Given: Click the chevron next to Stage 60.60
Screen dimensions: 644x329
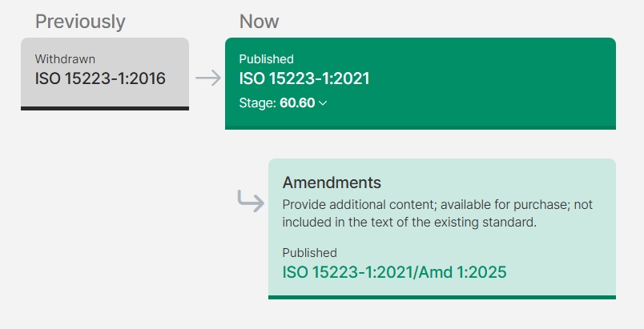Looking at the screenshot, I should point(323,103).
